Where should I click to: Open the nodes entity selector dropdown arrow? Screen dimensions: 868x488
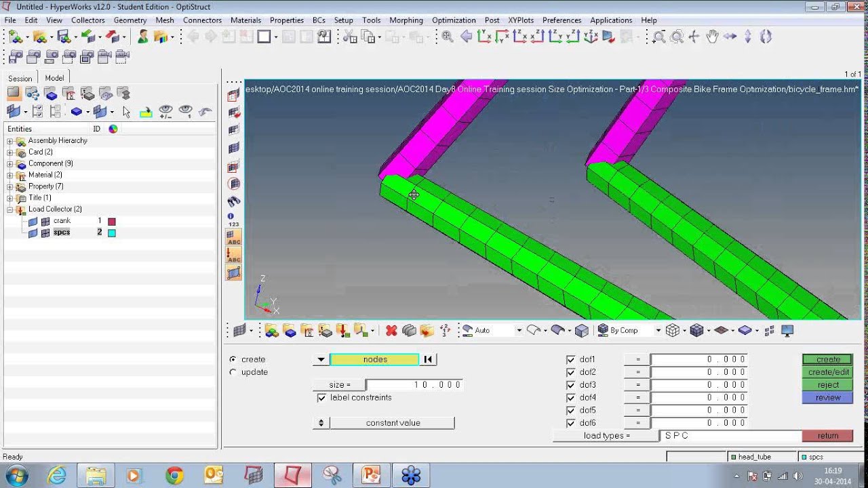click(321, 359)
